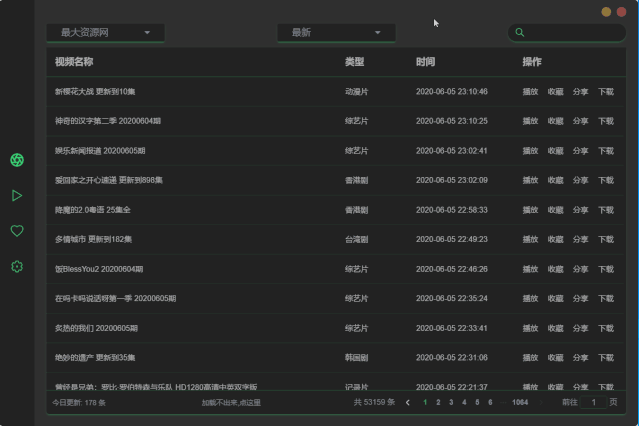Go to page 6 in pagination
Viewport: 639px width, 426px height.
pos(490,402)
